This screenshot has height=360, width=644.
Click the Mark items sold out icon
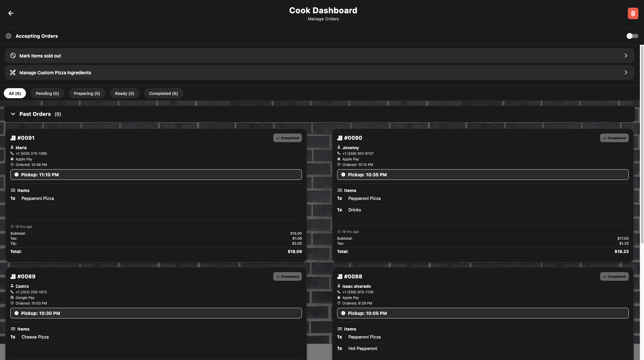click(13, 56)
